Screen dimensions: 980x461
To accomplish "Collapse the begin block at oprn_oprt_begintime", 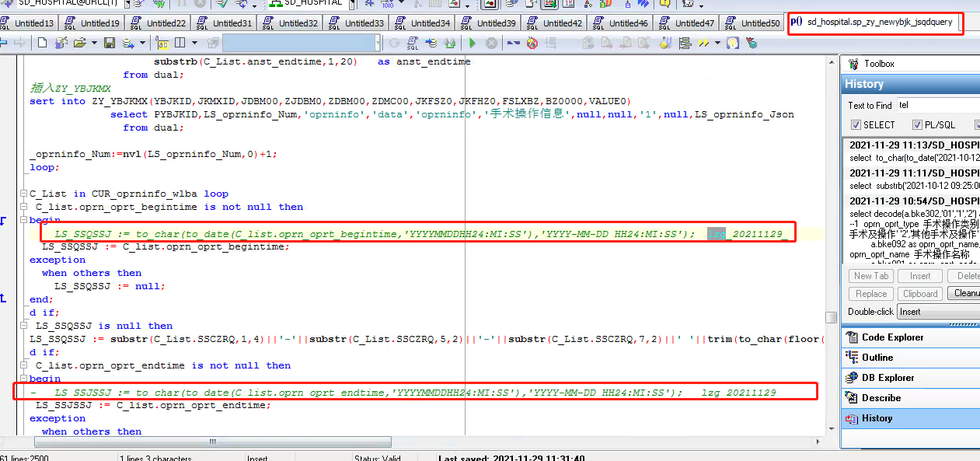I will point(23,220).
